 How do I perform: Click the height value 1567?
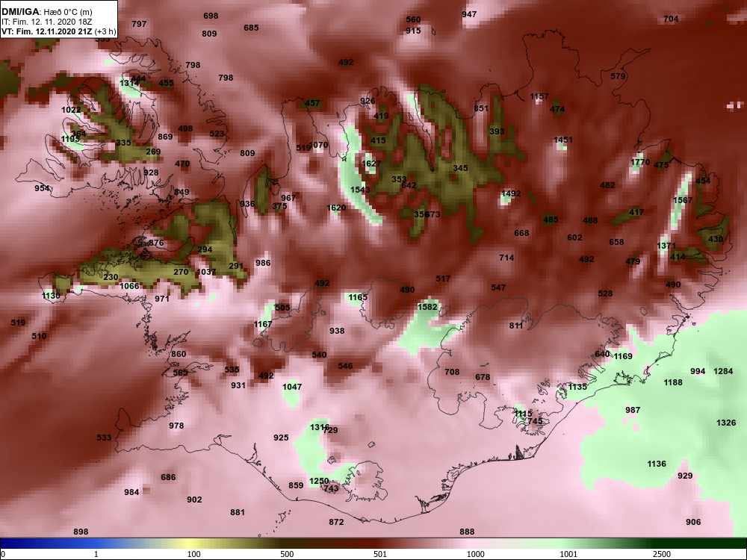pyautogui.click(x=683, y=200)
